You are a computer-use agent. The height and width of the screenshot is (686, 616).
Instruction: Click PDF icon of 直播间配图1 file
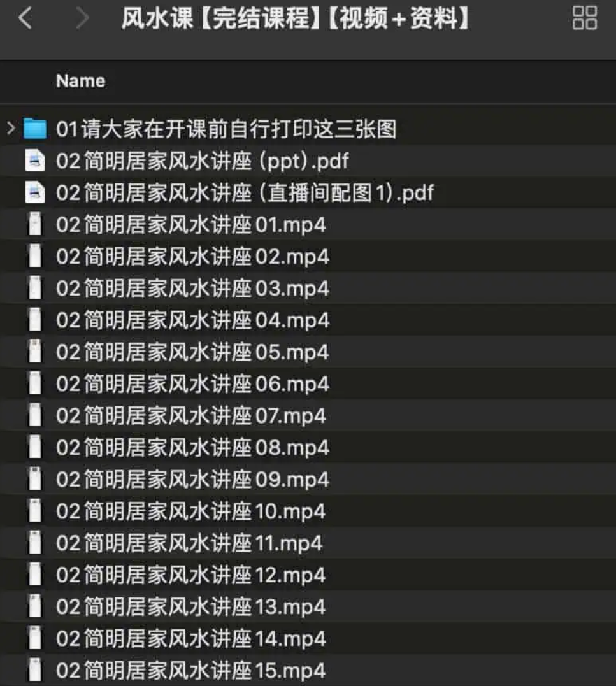click(35, 192)
